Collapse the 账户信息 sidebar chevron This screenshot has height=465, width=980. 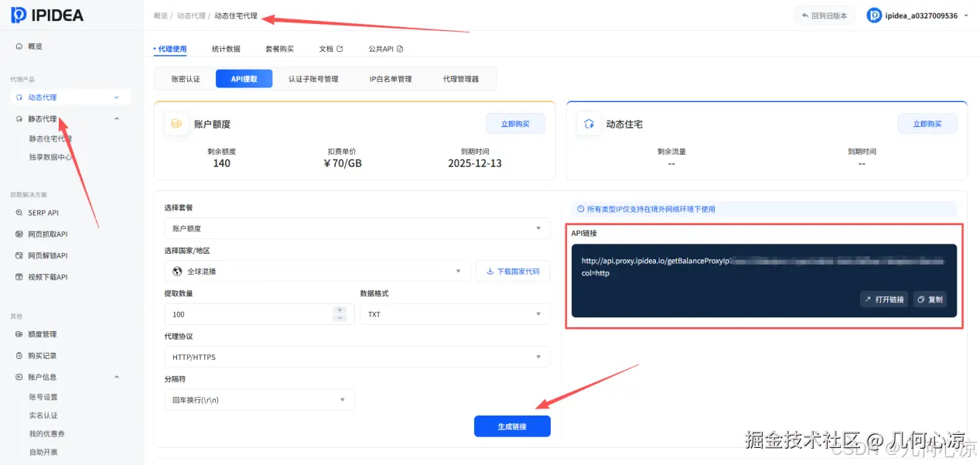coord(117,377)
